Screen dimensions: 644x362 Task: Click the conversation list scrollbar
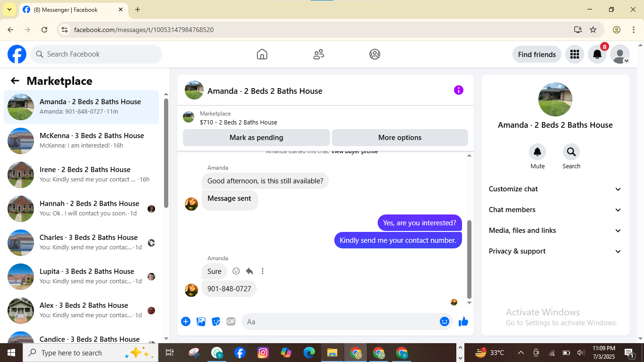tap(166, 153)
